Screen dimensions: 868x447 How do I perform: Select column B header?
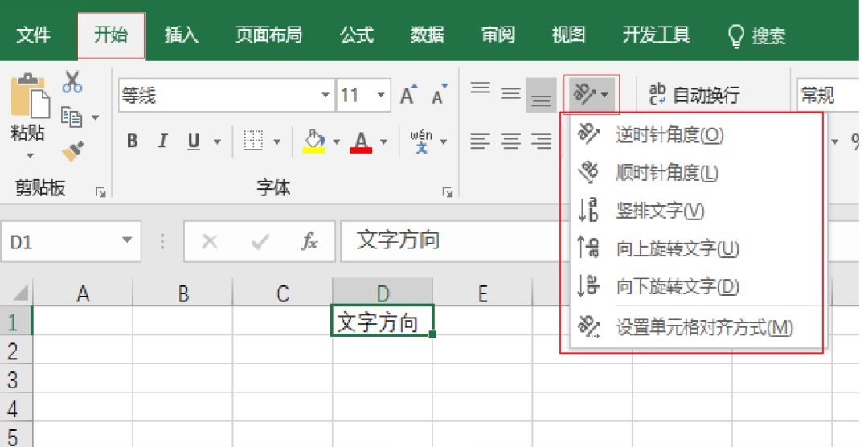[x=183, y=293]
